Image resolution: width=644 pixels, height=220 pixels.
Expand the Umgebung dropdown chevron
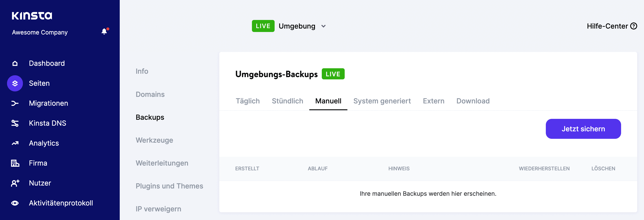pos(323,26)
